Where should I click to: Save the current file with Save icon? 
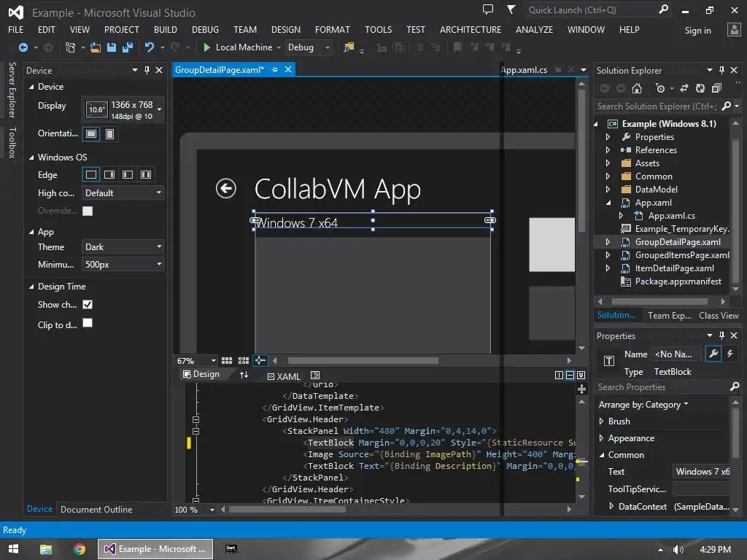tap(112, 47)
